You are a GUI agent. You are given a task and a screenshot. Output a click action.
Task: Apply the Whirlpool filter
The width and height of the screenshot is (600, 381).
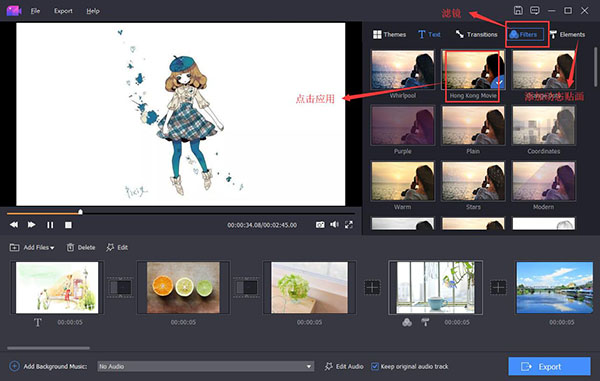point(403,70)
